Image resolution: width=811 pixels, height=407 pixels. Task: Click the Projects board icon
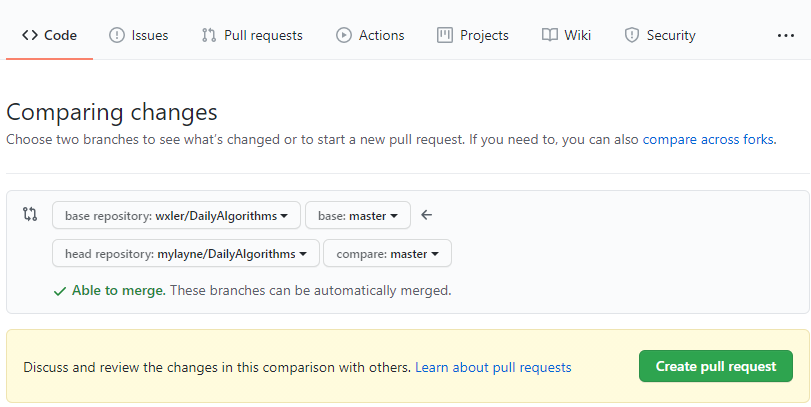(x=445, y=35)
